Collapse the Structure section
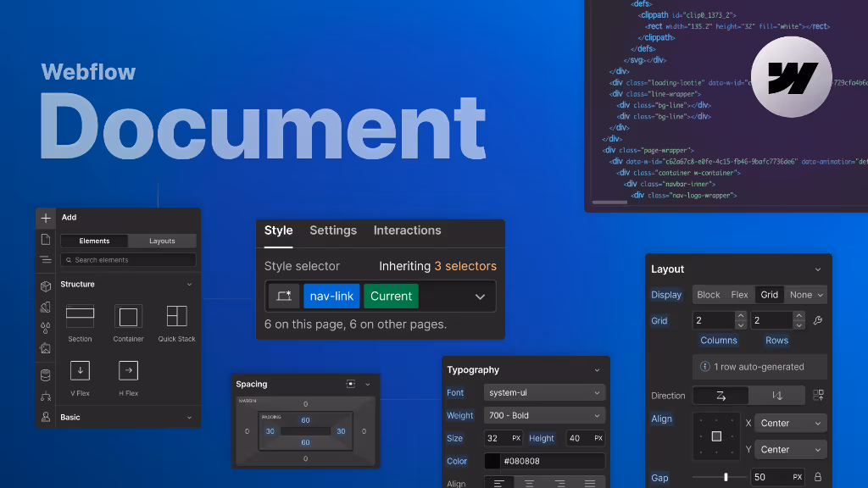868x488 pixels. (189, 285)
